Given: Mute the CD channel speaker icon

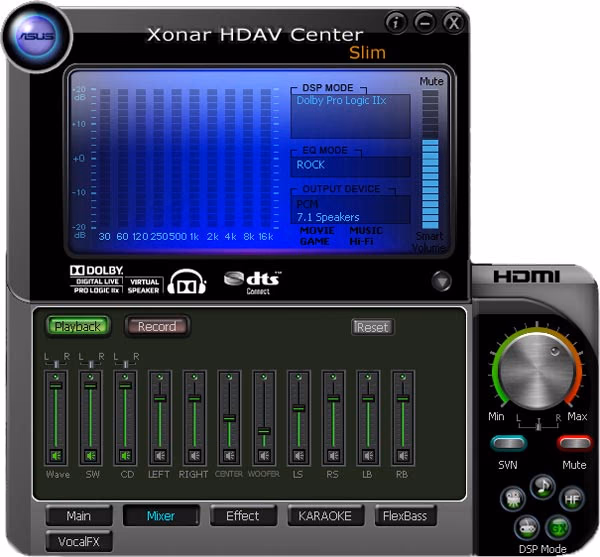Looking at the screenshot, I should click(126, 456).
